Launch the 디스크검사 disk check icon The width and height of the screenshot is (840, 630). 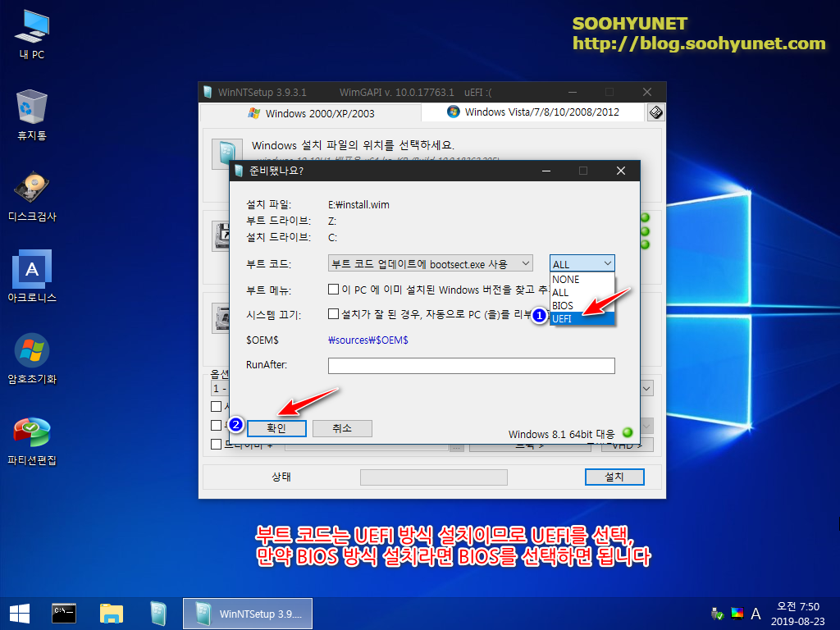point(32,197)
